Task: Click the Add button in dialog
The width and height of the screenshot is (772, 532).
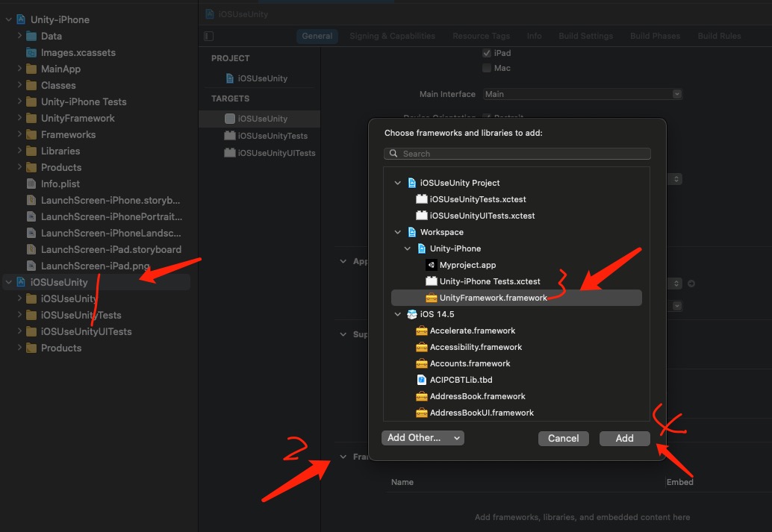Action: 624,438
